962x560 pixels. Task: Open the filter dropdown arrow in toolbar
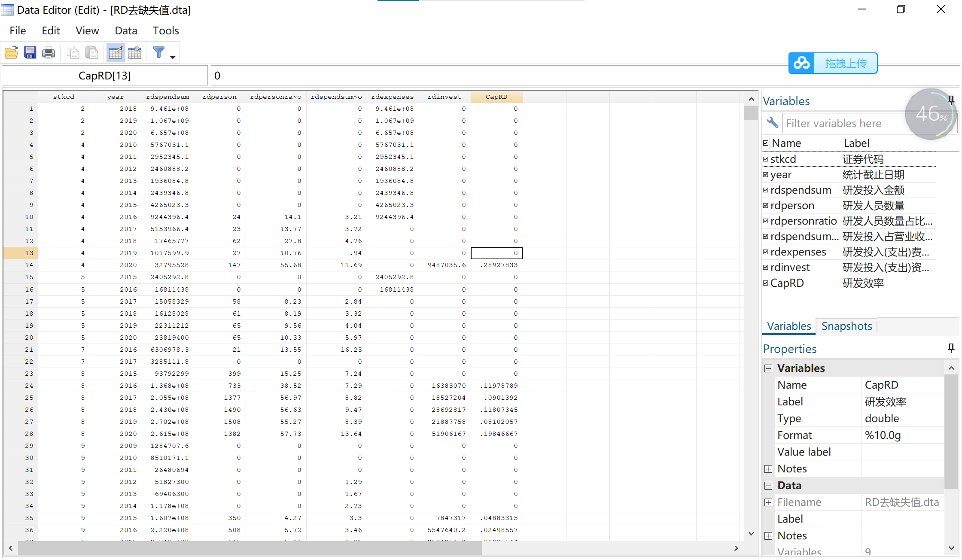173,57
